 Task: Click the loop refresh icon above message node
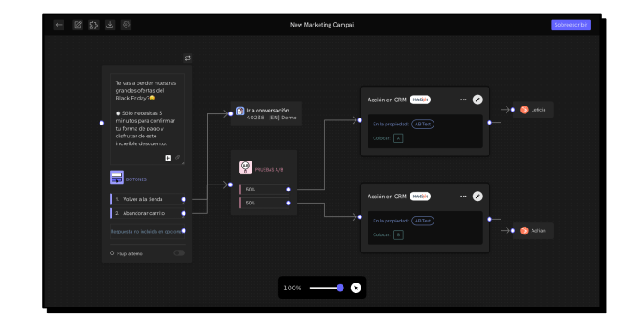[188, 58]
